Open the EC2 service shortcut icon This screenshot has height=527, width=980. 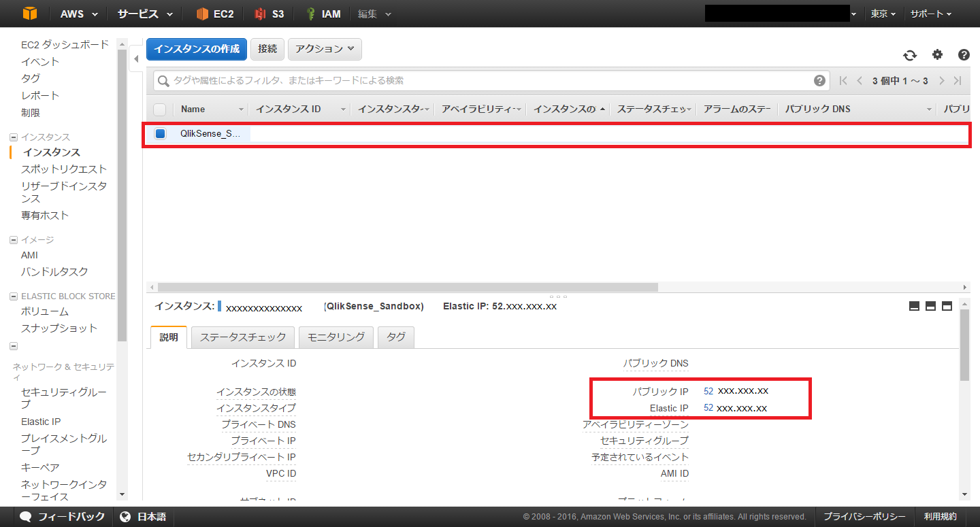click(x=202, y=14)
